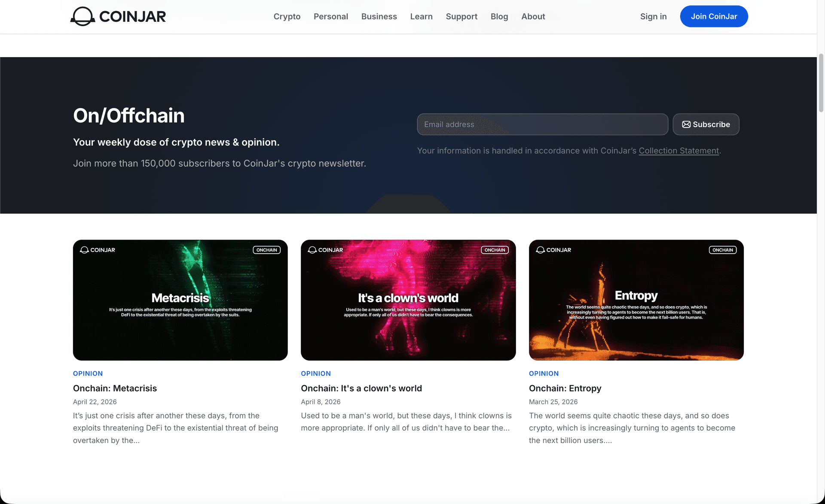The height and width of the screenshot is (504, 825).
Task: Click the Sign in link
Action: pyautogui.click(x=653, y=16)
